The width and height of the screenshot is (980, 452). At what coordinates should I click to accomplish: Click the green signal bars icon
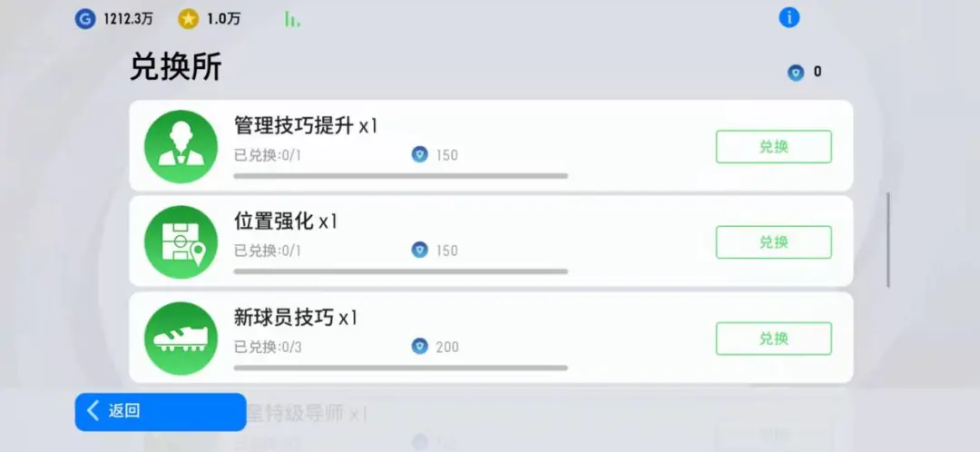click(x=292, y=19)
